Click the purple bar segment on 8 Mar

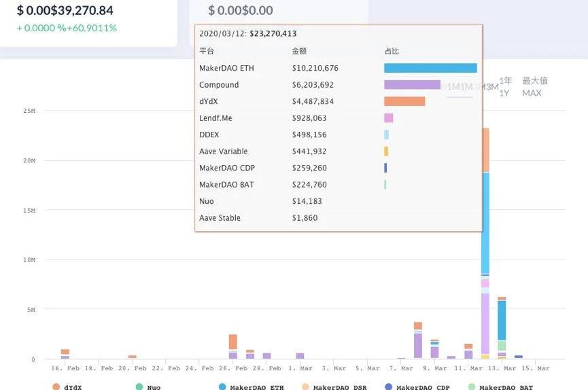[418, 346]
